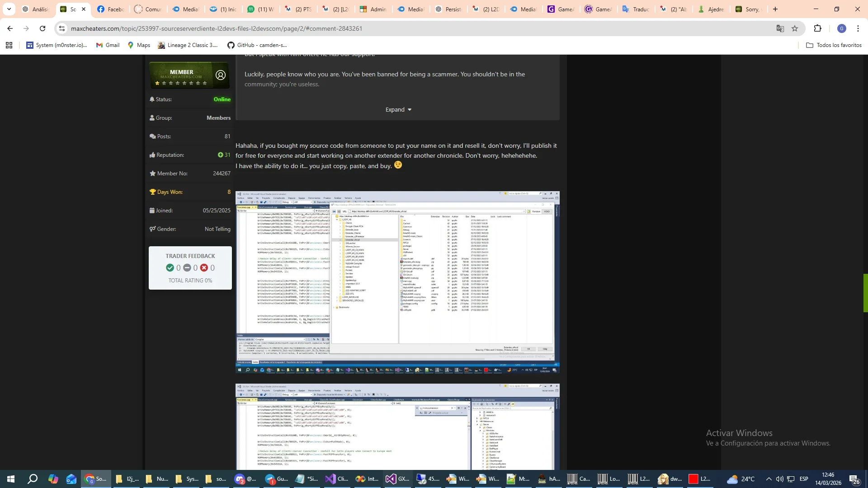Click the ESP language indicator
Screen dimensions: 868x488
tap(804, 479)
